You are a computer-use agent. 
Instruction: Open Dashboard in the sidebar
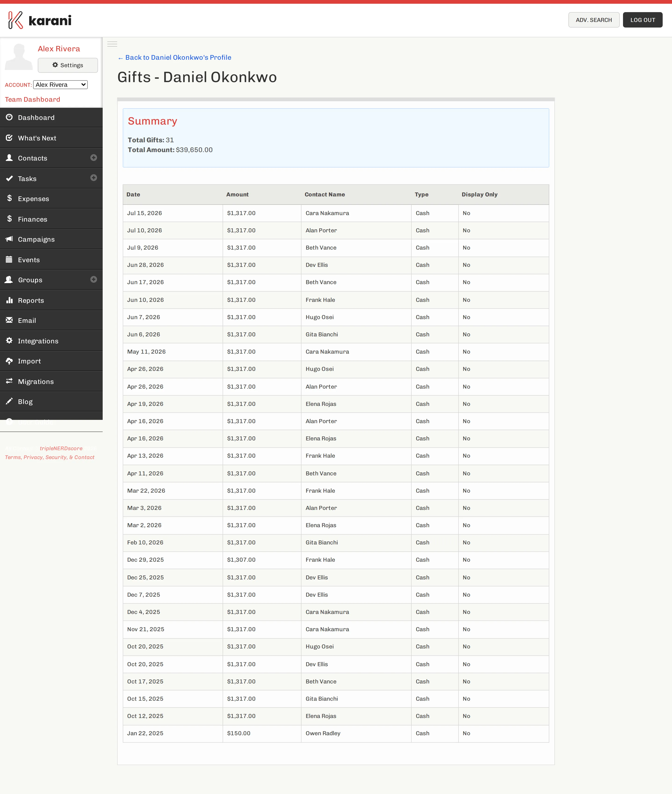(x=51, y=118)
